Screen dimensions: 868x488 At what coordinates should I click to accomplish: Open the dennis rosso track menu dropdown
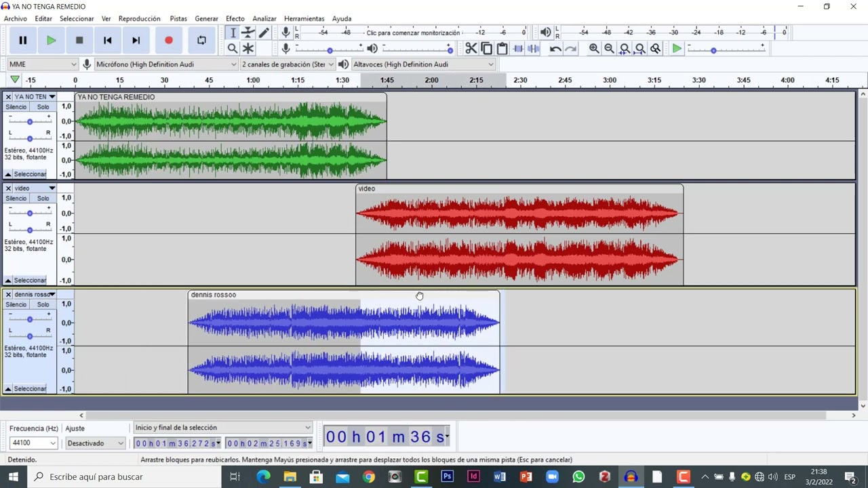(35, 295)
